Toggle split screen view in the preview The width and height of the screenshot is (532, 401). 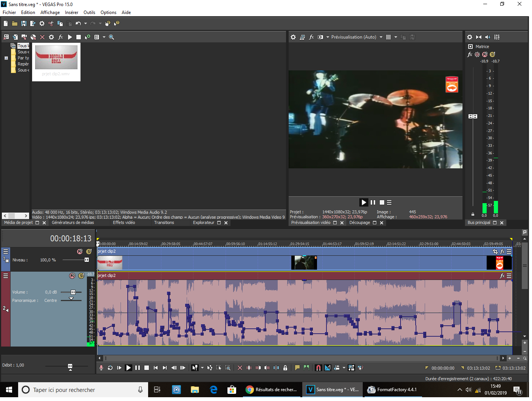click(x=320, y=37)
